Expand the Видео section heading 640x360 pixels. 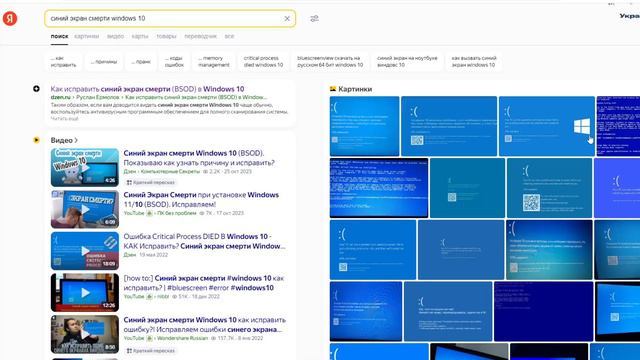coord(64,140)
